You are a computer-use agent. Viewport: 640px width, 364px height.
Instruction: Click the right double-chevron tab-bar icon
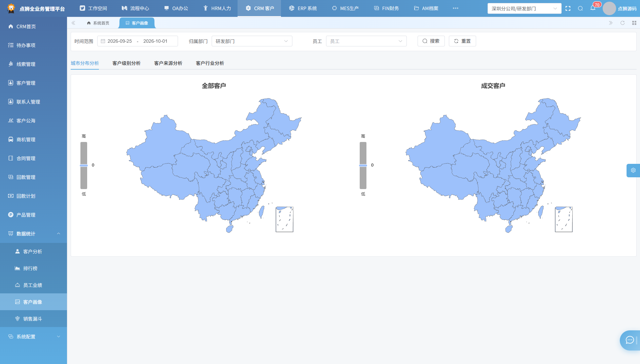click(x=611, y=23)
